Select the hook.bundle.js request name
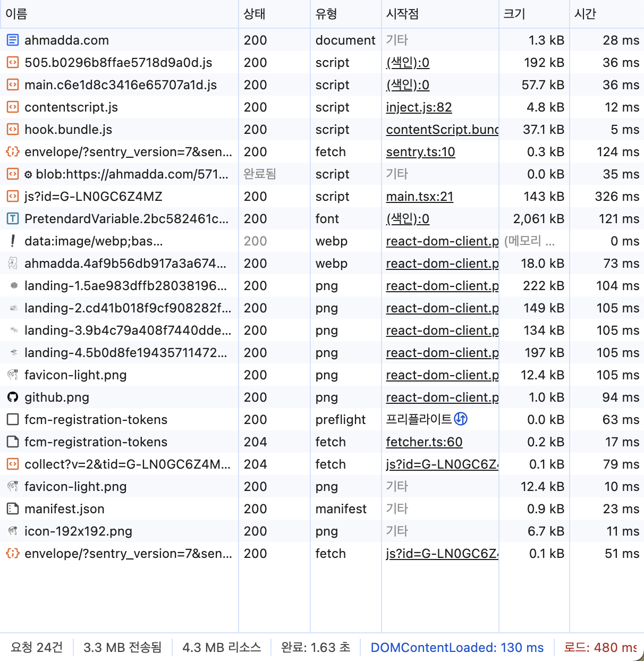The image size is (644, 661). [68, 129]
